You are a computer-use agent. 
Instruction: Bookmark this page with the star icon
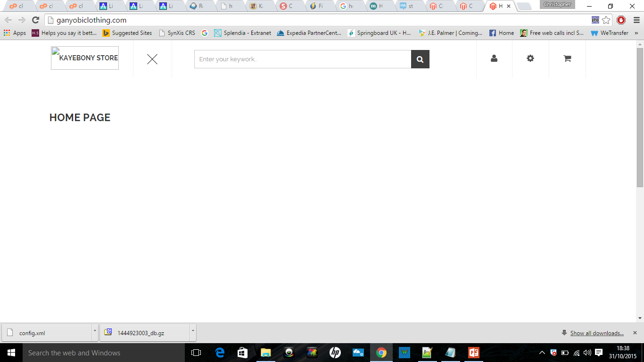pyautogui.click(x=606, y=20)
